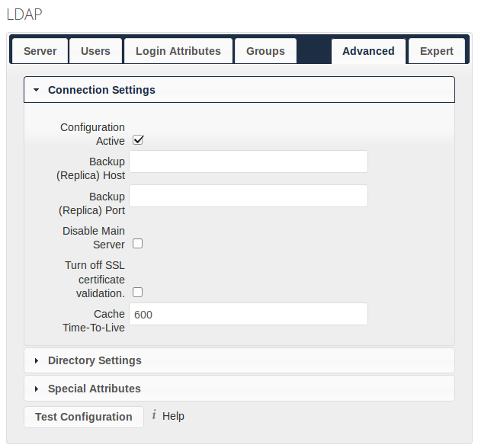Click the Cache Time-To-Live label
478x448 pixels.
point(94,321)
